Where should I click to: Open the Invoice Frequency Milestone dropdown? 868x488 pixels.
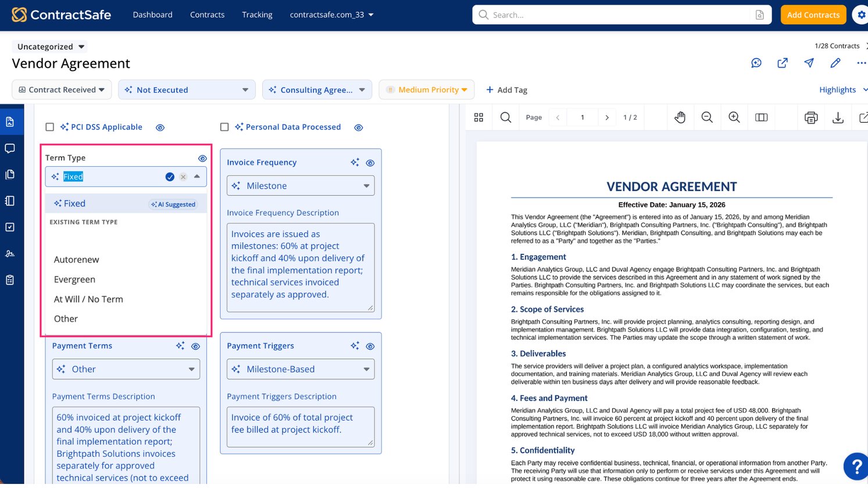tap(301, 186)
